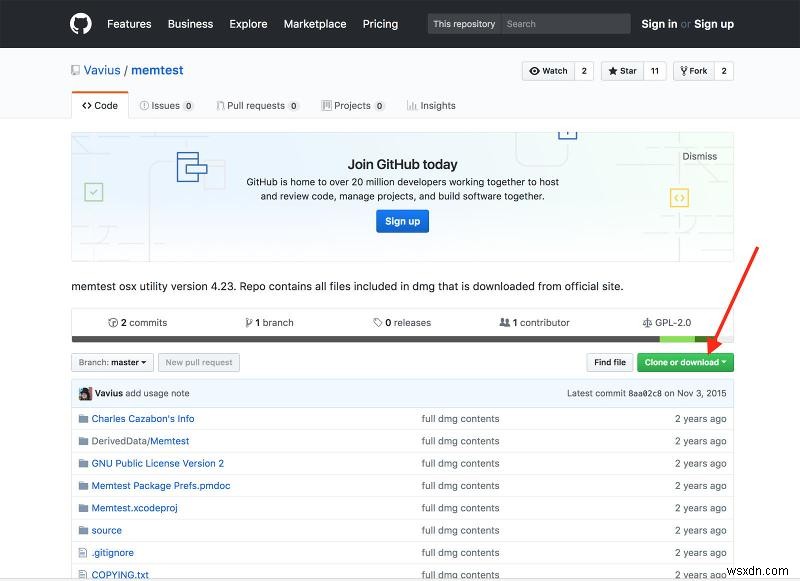Screen dimensions: 800x581
Task: Click into the Search input field
Action: (565, 24)
